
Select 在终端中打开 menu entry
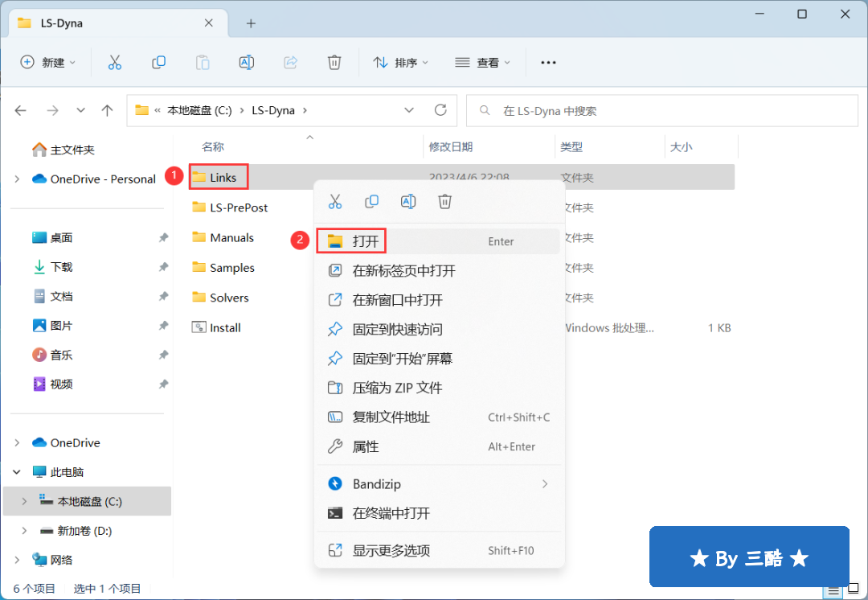[x=439, y=513]
